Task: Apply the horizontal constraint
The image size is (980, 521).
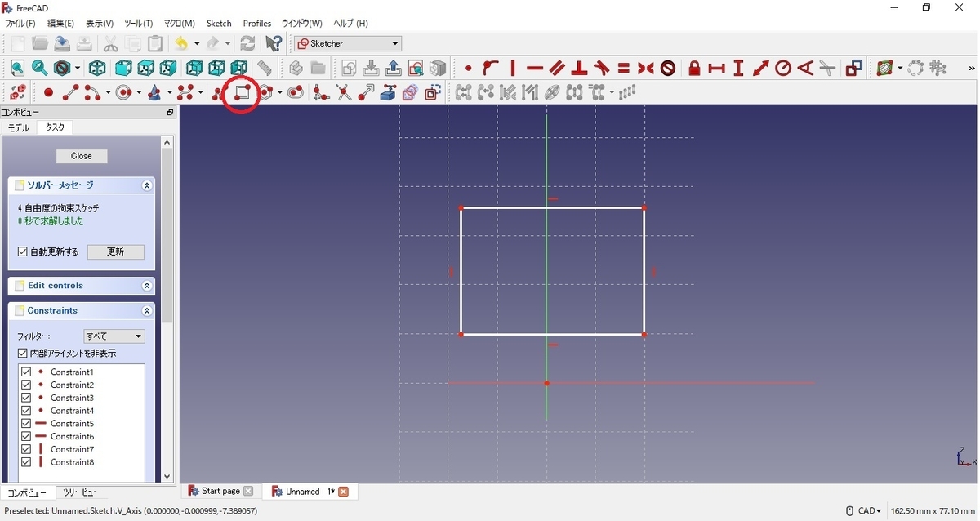Action: click(x=535, y=69)
